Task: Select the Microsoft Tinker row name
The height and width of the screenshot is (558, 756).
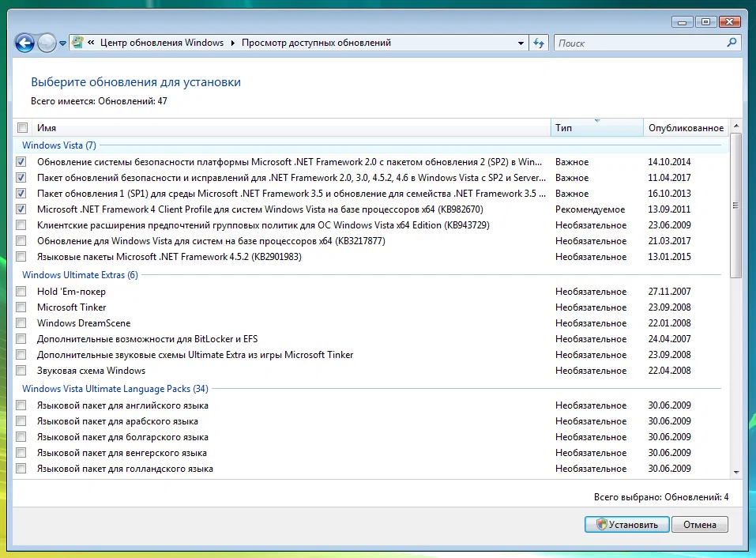Action: tap(71, 307)
